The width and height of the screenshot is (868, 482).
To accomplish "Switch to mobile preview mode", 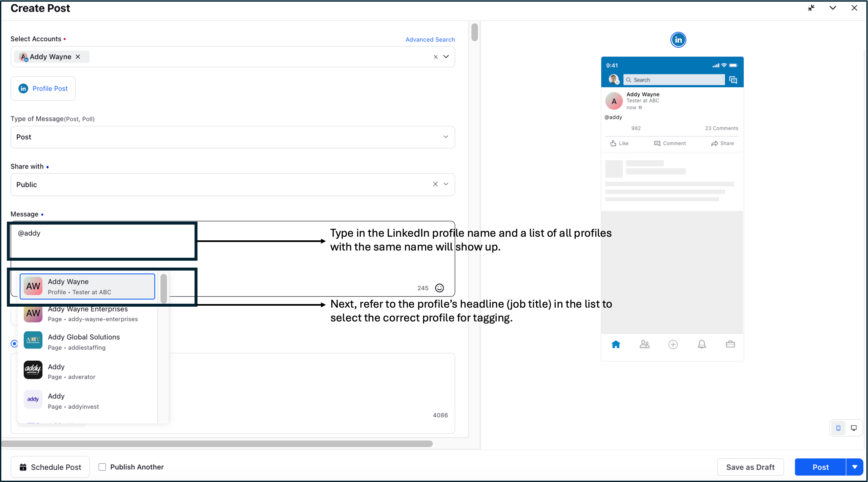I will pyautogui.click(x=838, y=428).
